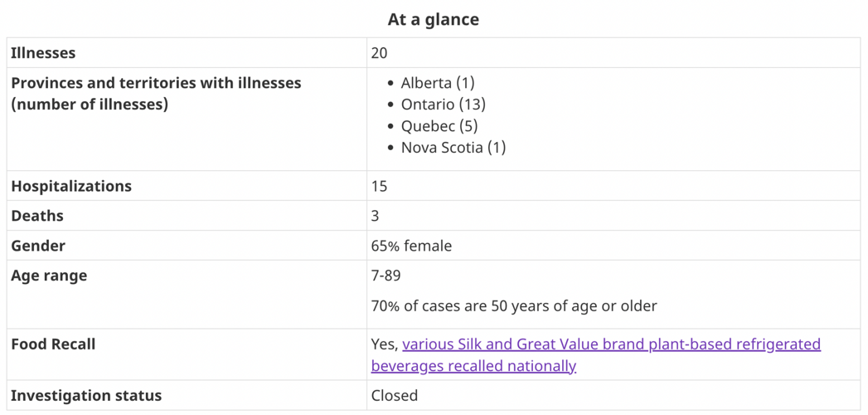Click the Illnesses row label

43,53
